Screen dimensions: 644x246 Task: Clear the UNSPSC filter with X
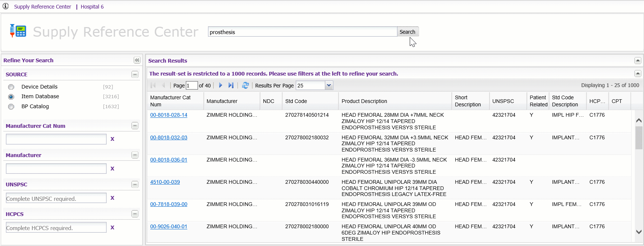pos(112,198)
